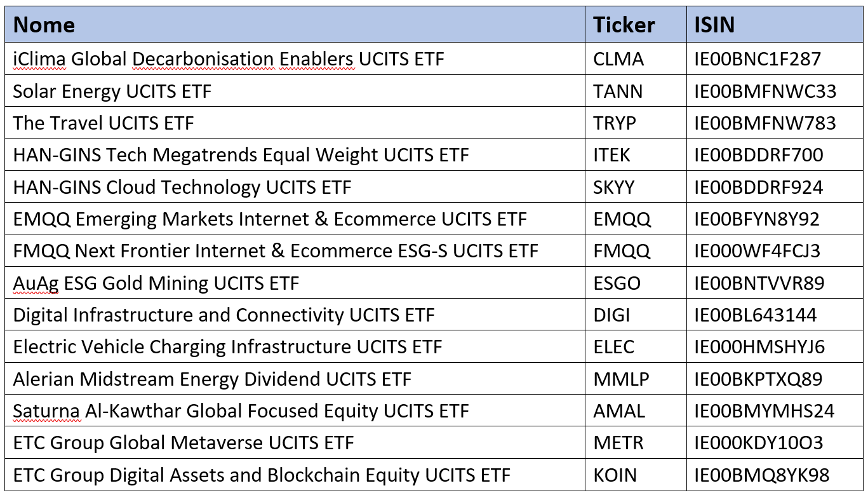Select ISIN IE00BMYMHS24 cell
Screen dimensions: 868x495
[775, 410]
